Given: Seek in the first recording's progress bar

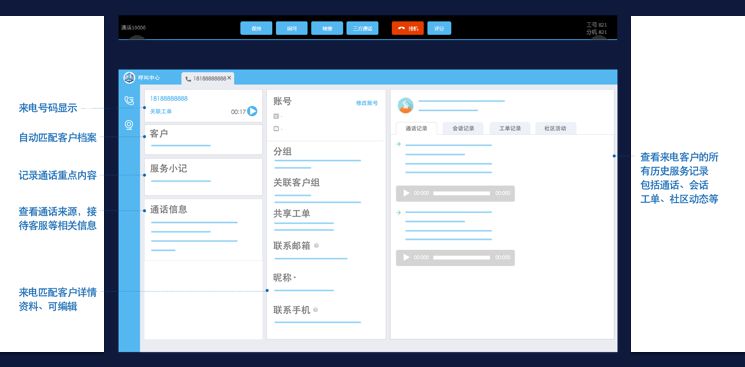Looking at the screenshot, I should 461,193.
